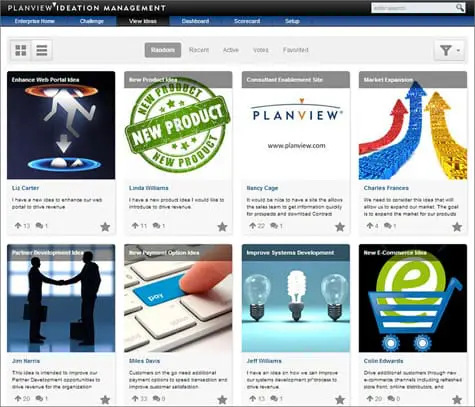
Task: Open Liz Carter's profile link
Action: [x=25, y=188]
